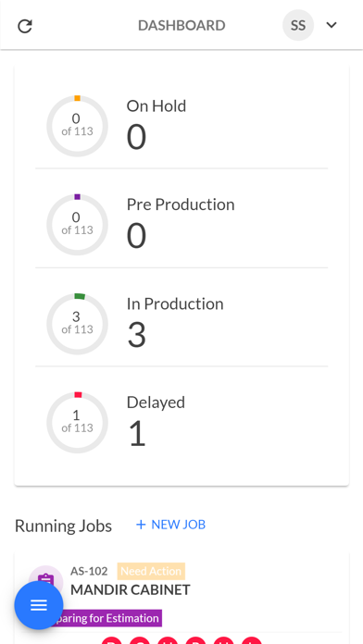Image resolution: width=363 pixels, height=644 pixels.
Task: Select the On Hold donut chart
Action: coord(77,126)
